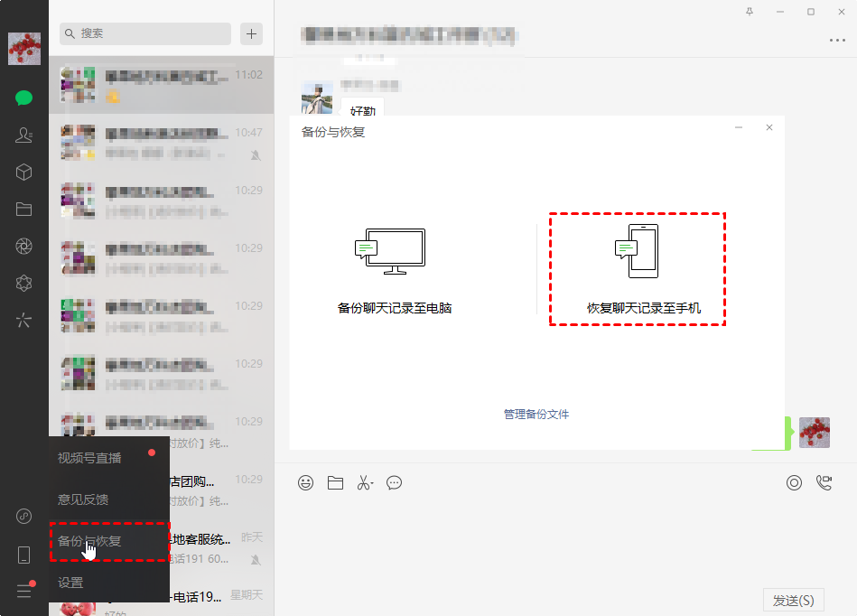The width and height of the screenshot is (857, 616).
Task: Open the emoji picker in the chat toolbar
Action: point(305,482)
